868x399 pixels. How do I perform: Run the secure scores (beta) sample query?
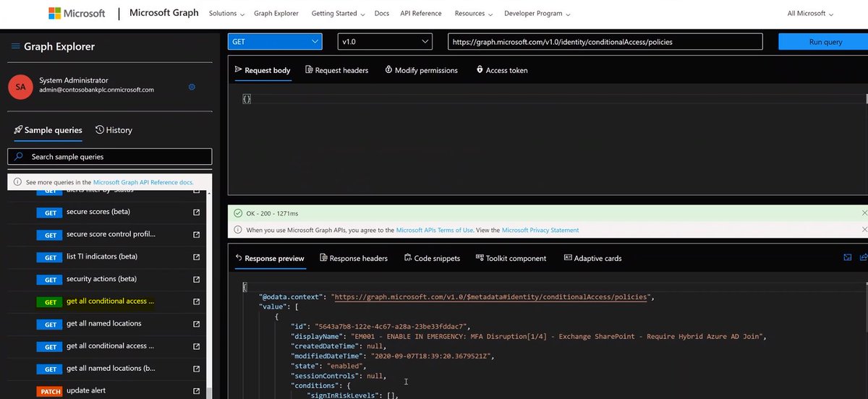98,213
